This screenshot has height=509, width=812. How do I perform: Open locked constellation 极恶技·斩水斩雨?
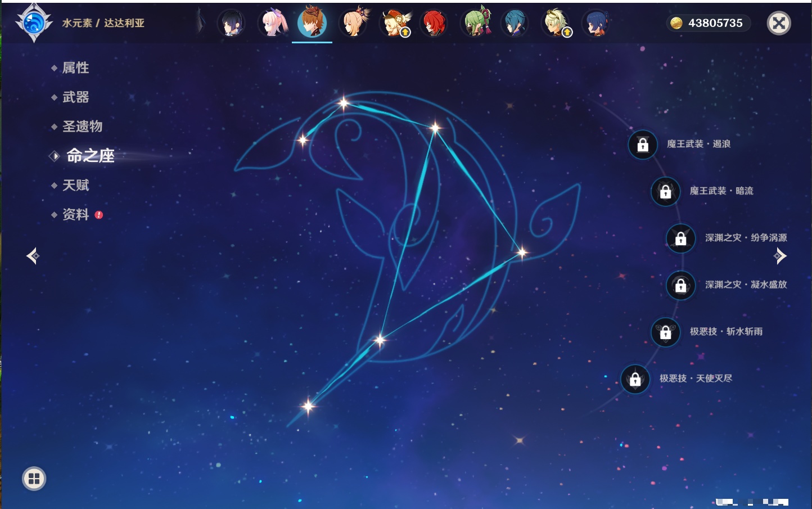click(666, 332)
